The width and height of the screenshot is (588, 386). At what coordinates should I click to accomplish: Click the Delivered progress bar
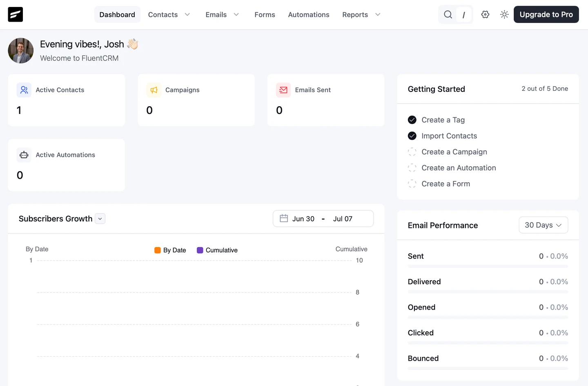coord(488,292)
